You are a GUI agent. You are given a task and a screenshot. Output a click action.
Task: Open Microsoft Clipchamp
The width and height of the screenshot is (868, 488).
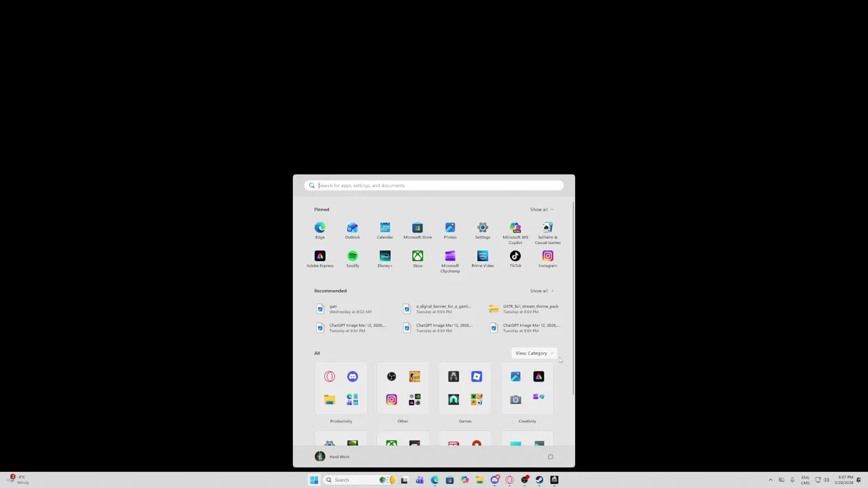pyautogui.click(x=450, y=262)
